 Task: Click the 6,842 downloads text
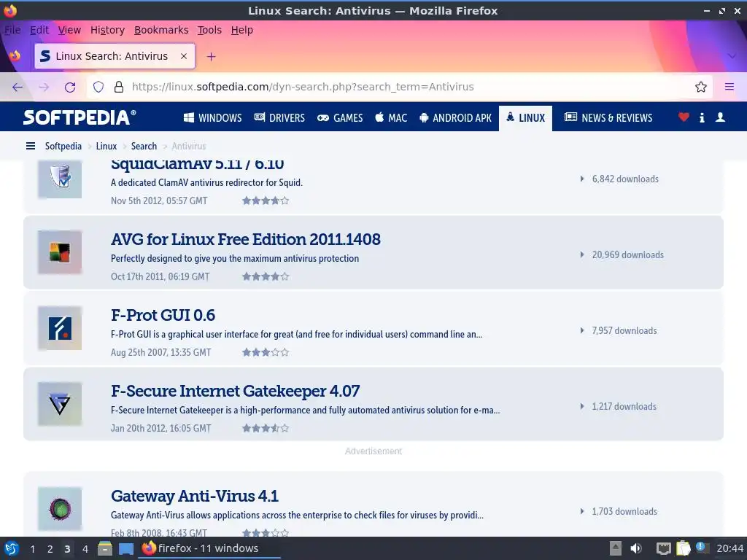pyautogui.click(x=625, y=179)
